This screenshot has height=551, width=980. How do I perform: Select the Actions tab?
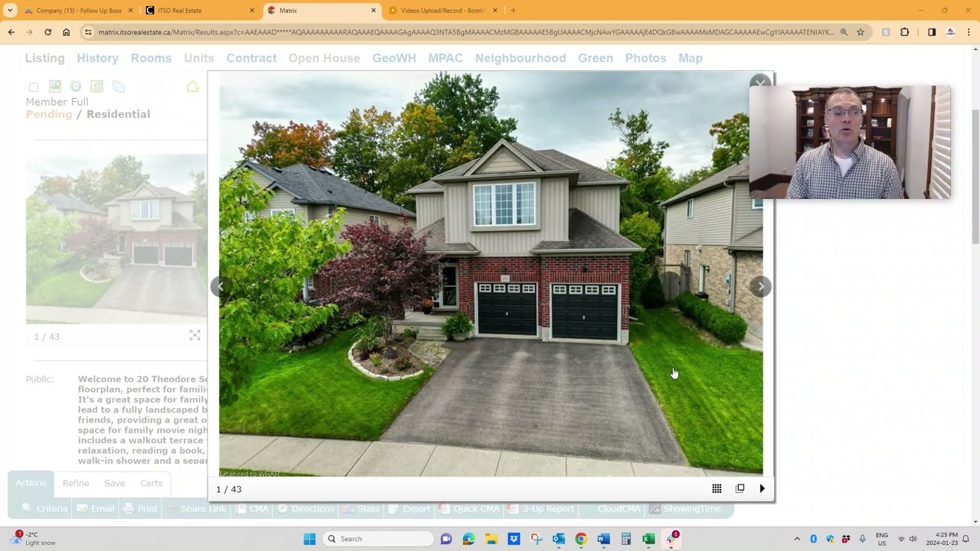31,483
